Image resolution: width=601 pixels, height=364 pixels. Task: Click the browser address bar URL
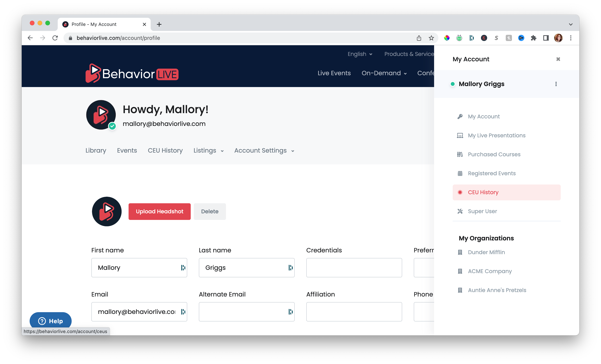point(118,38)
